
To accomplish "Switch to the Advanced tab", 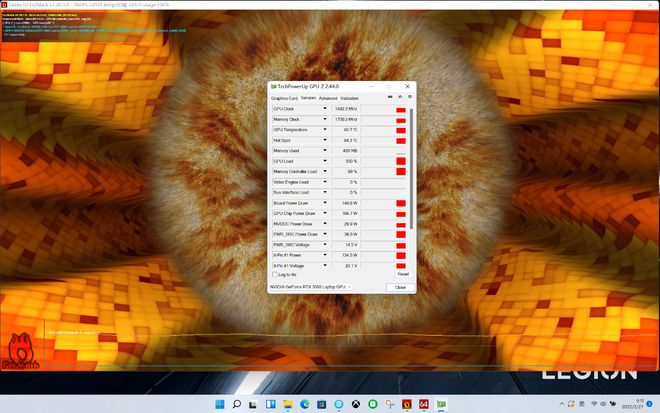I will point(328,98).
